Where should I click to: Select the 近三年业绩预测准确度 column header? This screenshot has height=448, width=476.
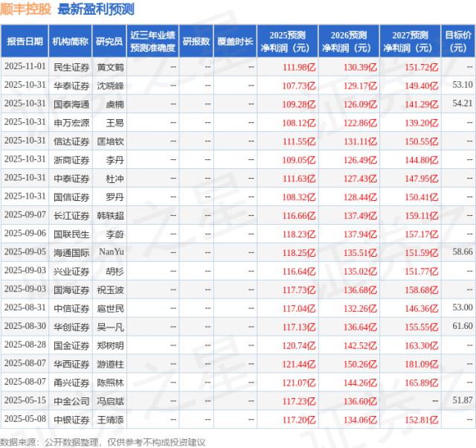coord(152,41)
